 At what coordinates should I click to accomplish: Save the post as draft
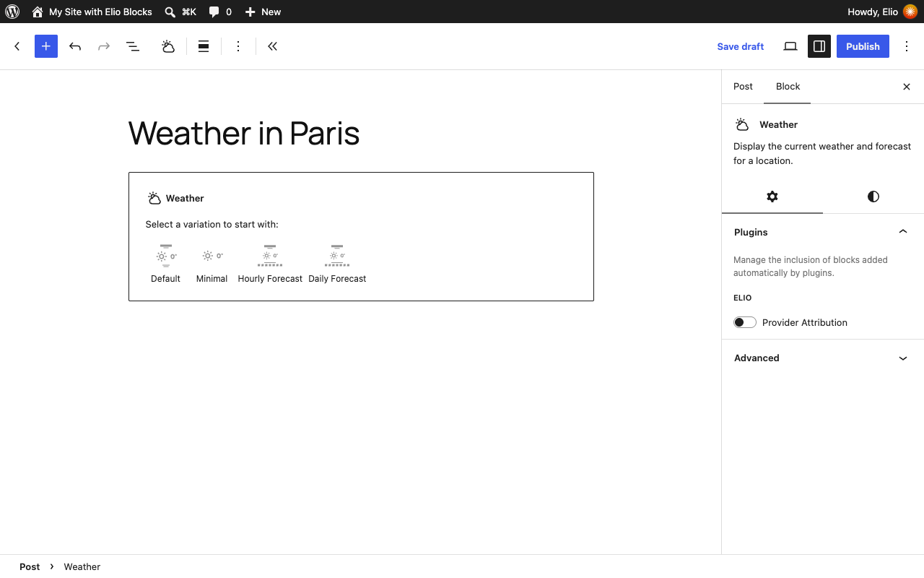(x=741, y=46)
